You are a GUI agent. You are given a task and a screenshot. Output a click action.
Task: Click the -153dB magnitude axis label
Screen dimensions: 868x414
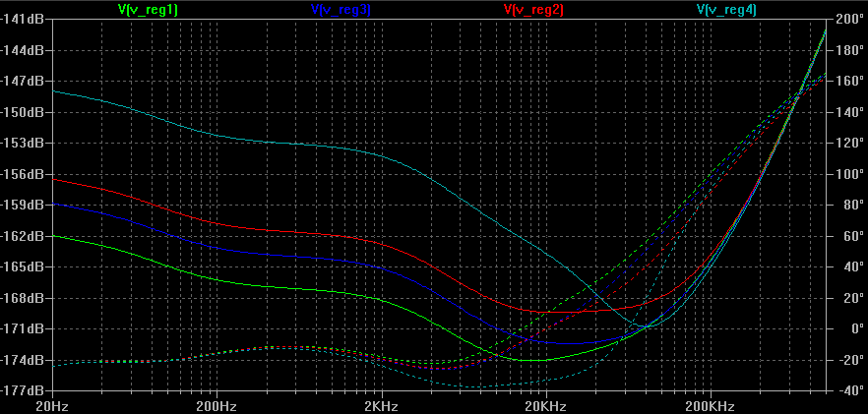[21, 143]
